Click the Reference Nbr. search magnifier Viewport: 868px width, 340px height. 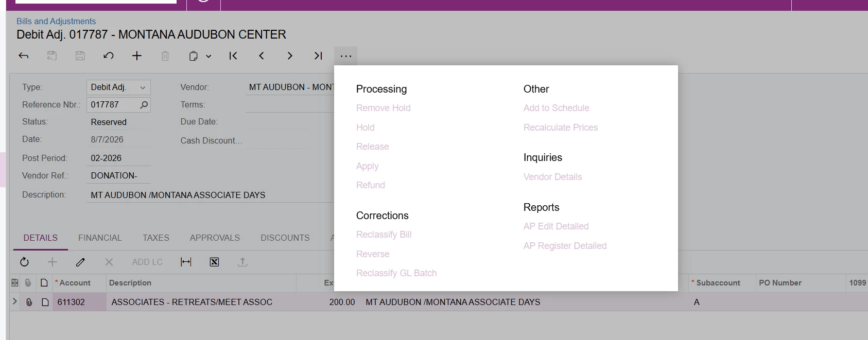tap(144, 105)
